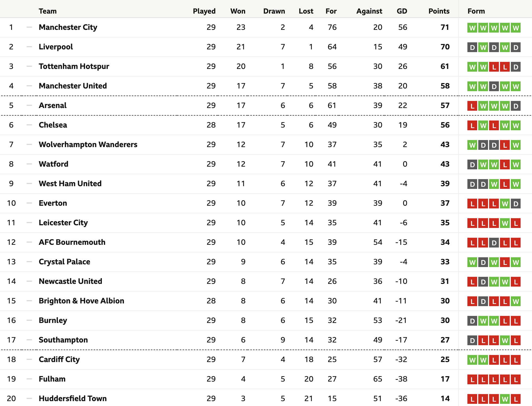Select the Arsenal team link

[52, 105]
